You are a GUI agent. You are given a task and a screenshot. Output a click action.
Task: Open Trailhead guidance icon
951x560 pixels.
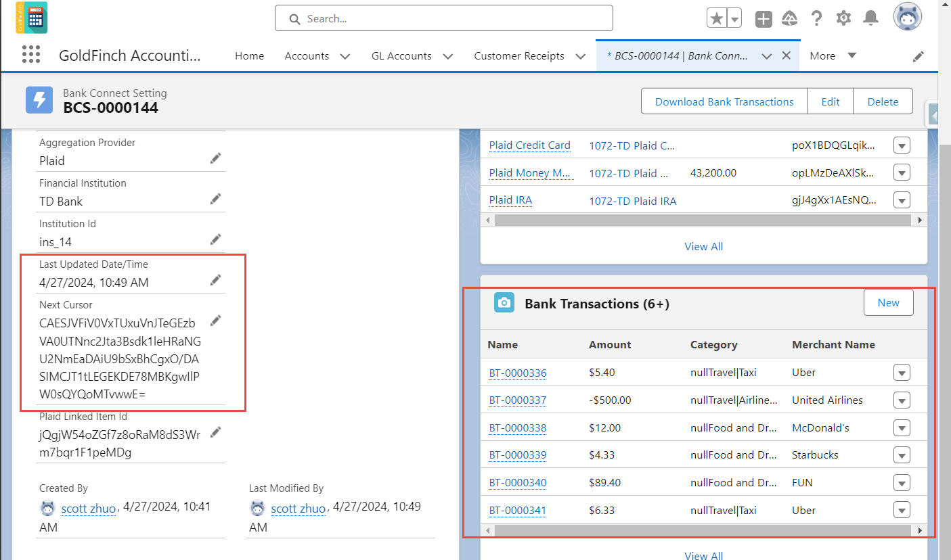pyautogui.click(x=789, y=19)
